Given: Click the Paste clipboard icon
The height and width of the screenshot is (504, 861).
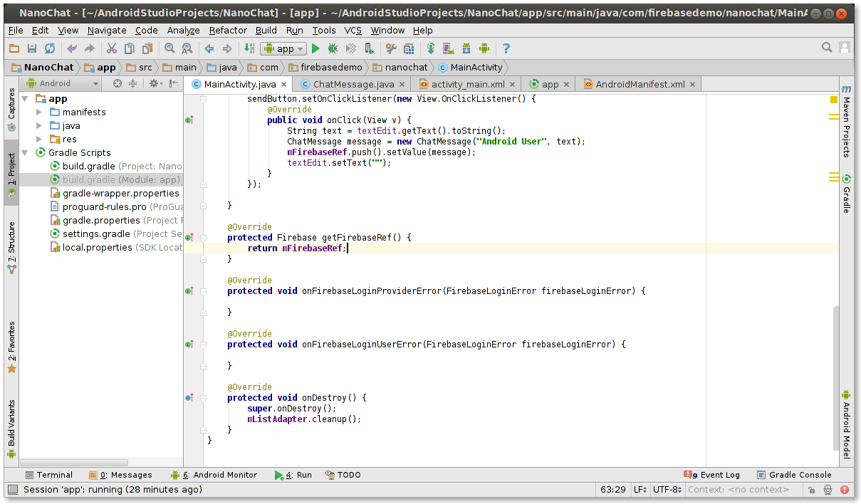Looking at the screenshot, I should 147,48.
